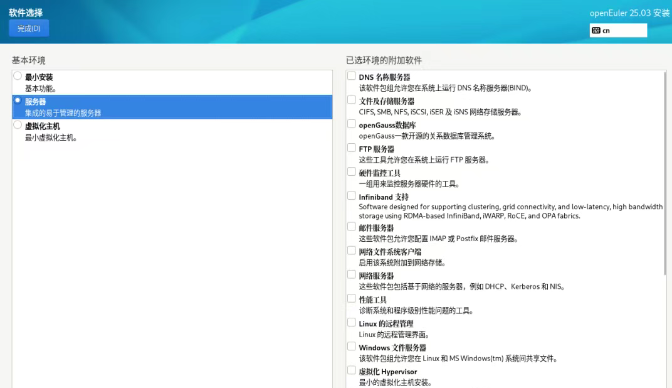Click the Windows 文件服务器 title text
The image size is (672, 388).
(393, 348)
